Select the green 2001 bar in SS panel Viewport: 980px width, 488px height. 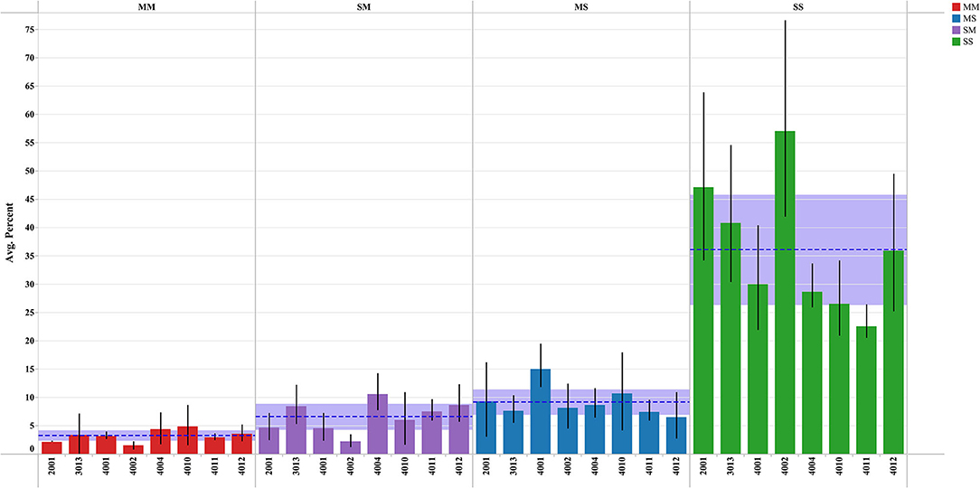coord(703,321)
